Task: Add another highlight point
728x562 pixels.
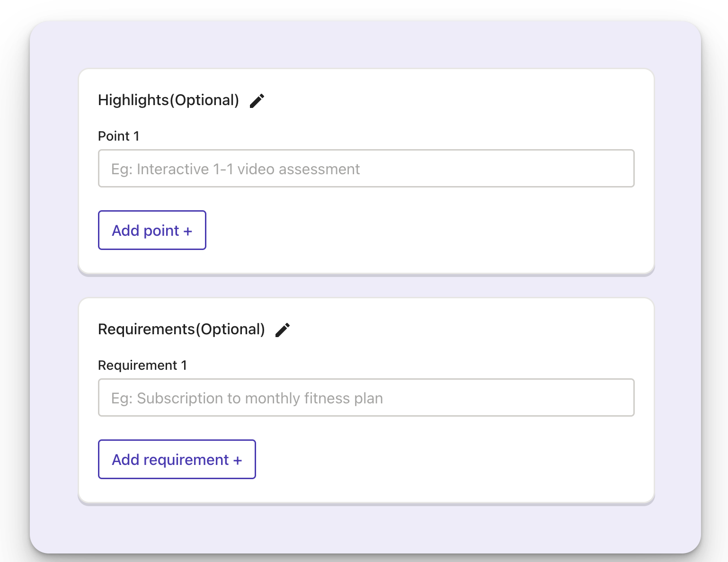Action: coord(152,230)
